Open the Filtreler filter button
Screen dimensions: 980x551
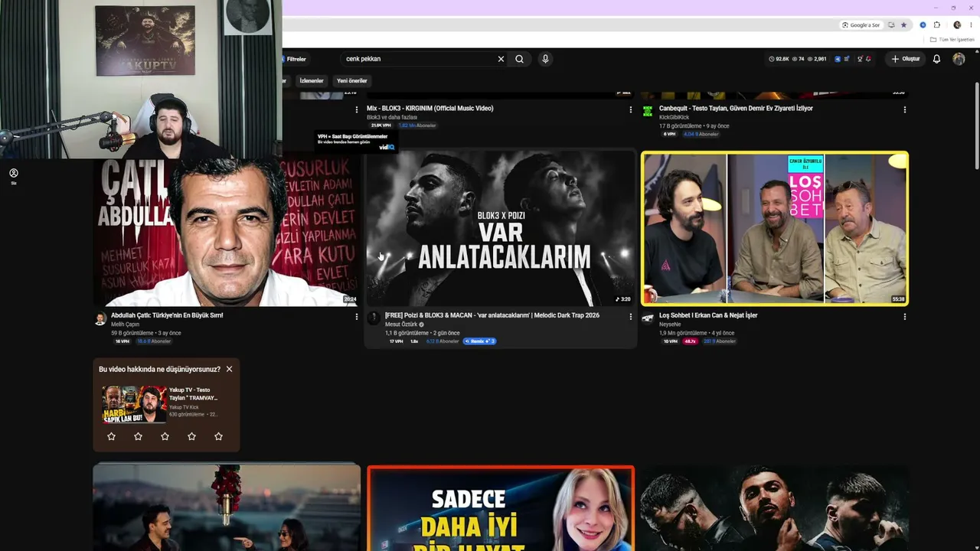click(x=295, y=59)
